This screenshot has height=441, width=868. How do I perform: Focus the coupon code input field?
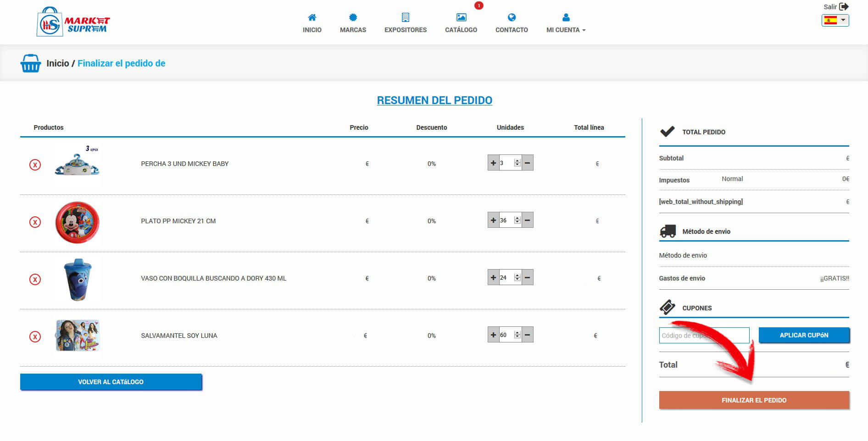point(704,335)
